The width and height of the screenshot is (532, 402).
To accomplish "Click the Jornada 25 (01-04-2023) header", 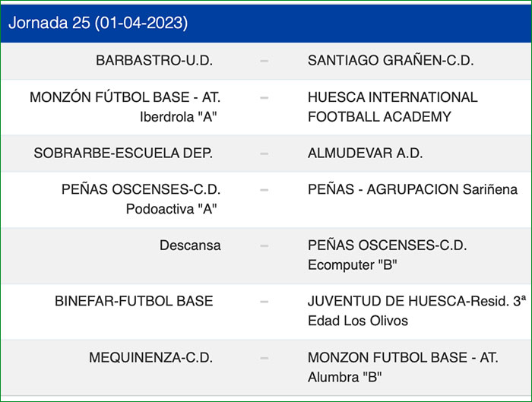I will pyautogui.click(x=98, y=24).
